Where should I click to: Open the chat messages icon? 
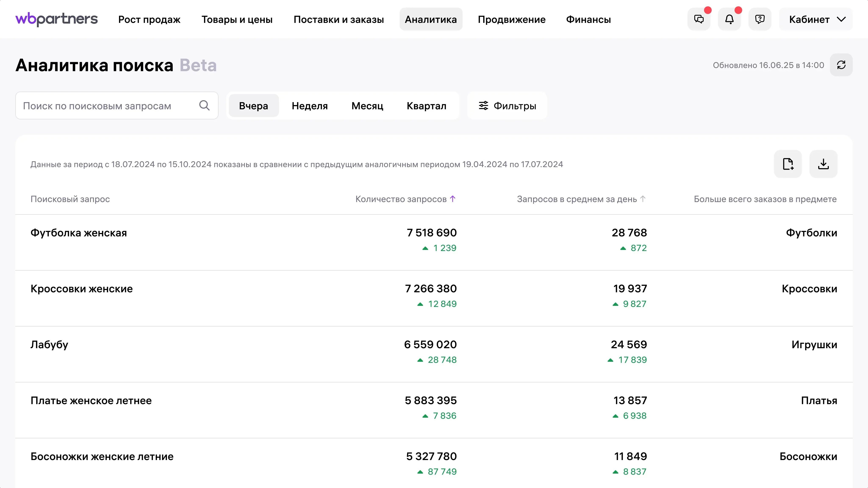(699, 19)
